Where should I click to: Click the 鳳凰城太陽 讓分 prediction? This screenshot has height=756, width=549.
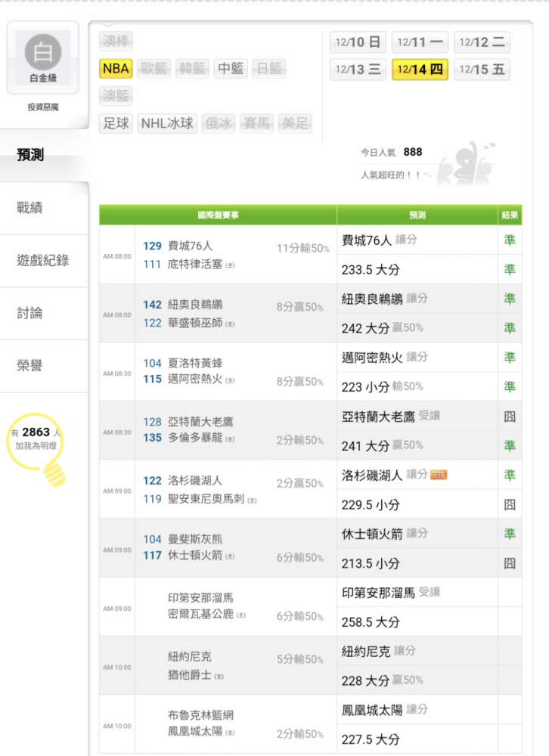tap(384, 710)
